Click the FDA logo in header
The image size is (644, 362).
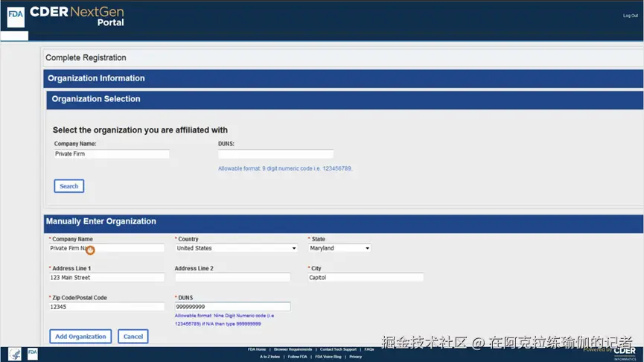point(16,17)
